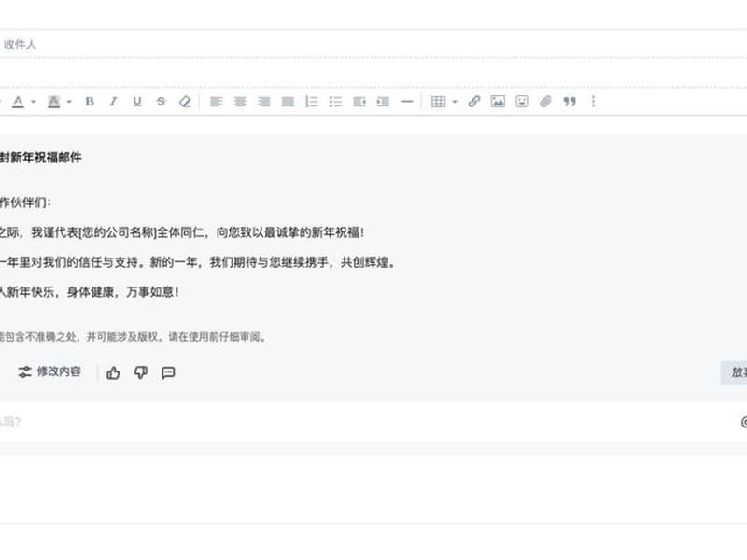Insert a block quote
This screenshot has height=560, width=747.
coord(570,102)
